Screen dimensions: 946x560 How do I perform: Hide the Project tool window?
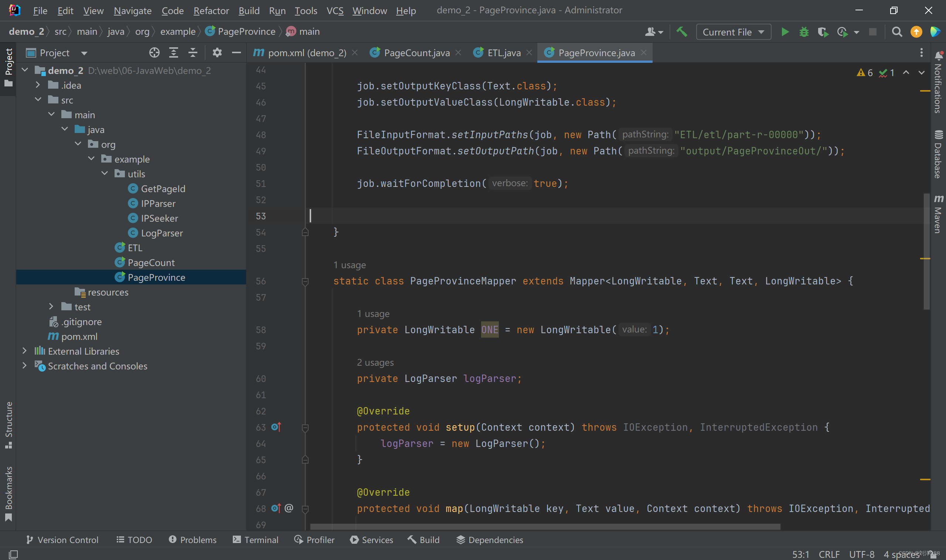pos(236,52)
